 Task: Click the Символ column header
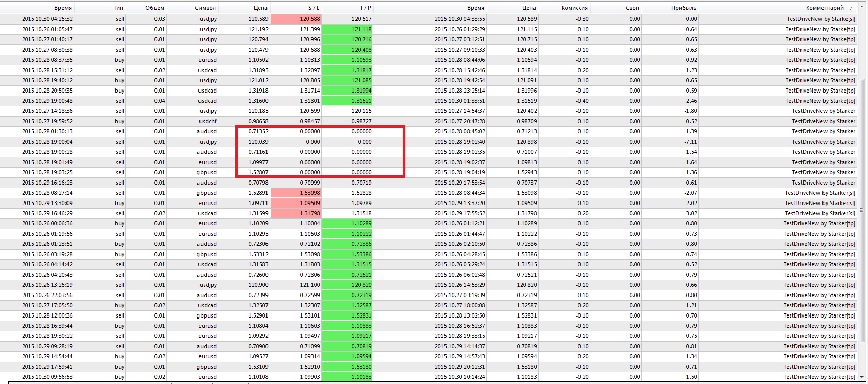click(x=206, y=8)
